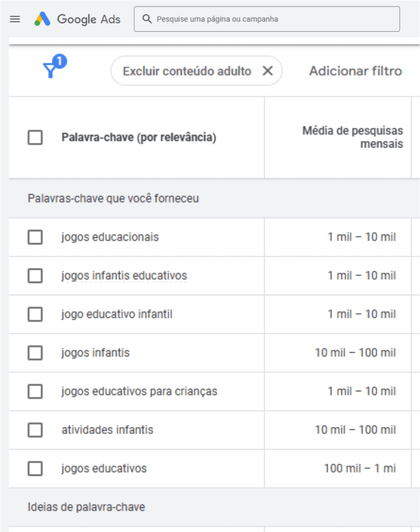Click Adicionar filtro

point(355,71)
